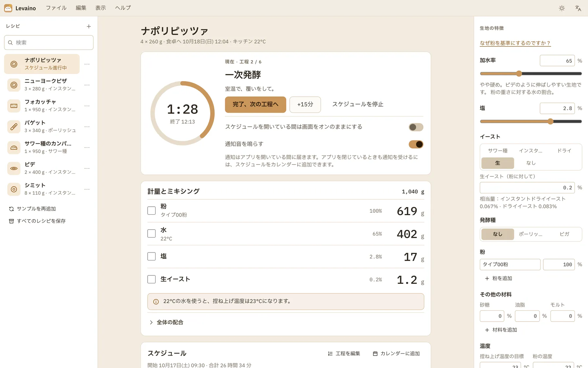
Task: Click カレンダーに追加 calendar icon
Action: coord(375,354)
